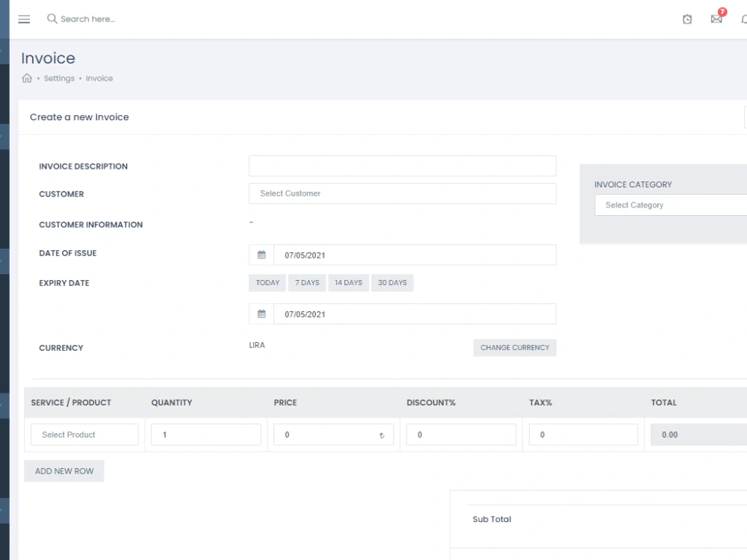Click the Tax% input field
The image size is (747, 560).
tap(583, 435)
